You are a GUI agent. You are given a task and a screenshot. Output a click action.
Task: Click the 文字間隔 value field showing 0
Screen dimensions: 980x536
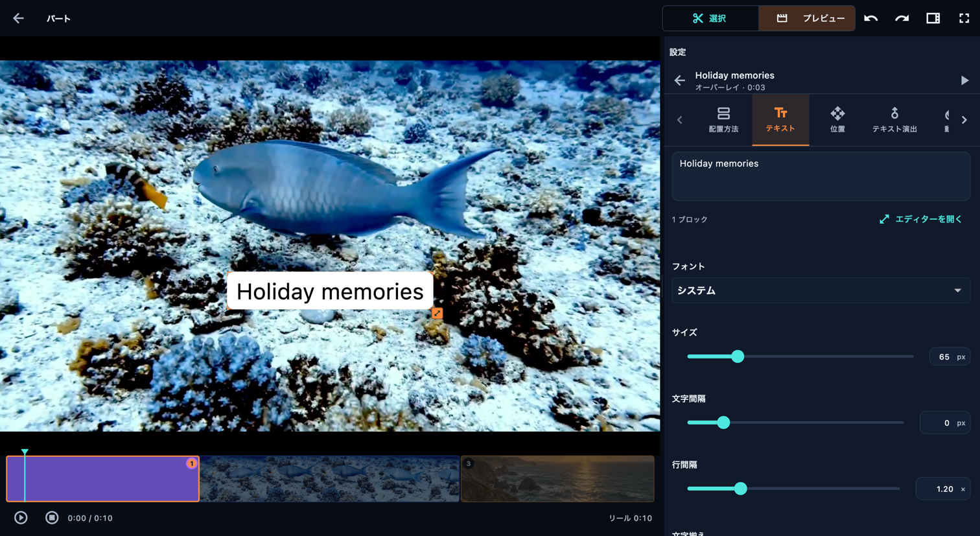(945, 423)
